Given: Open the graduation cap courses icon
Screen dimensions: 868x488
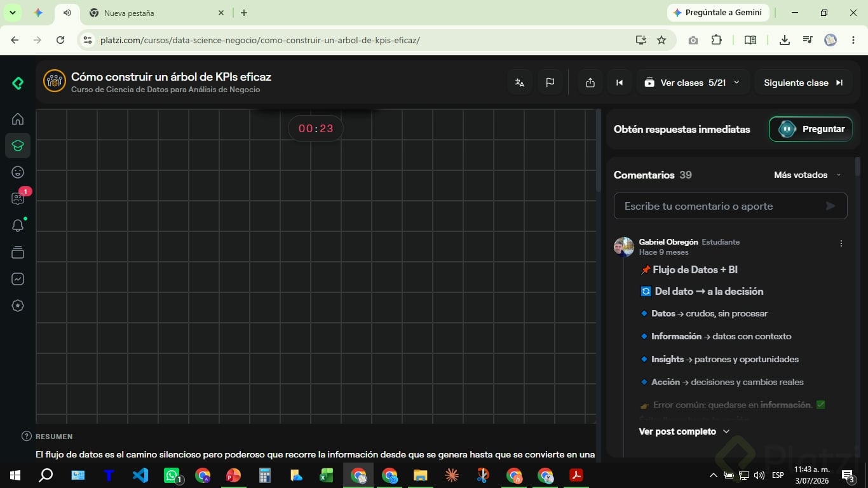Looking at the screenshot, I should click(x=18, y=146).
